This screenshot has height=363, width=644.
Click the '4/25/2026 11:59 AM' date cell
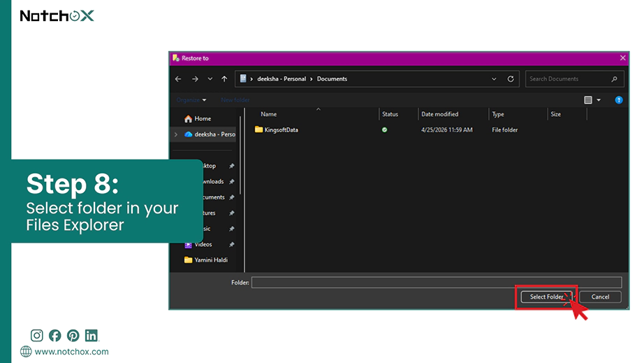tap(447, 130)
